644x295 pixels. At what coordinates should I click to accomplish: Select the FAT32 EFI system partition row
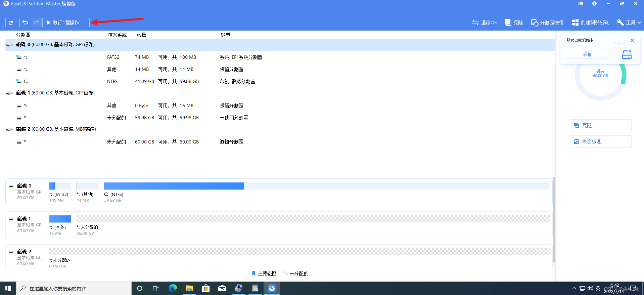tap(280, 57)
